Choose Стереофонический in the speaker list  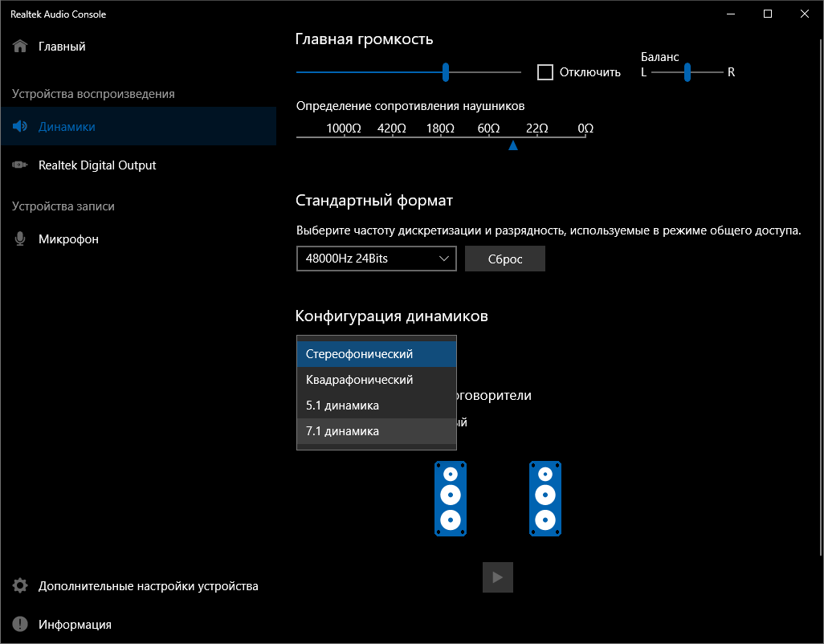coord(376,354)
